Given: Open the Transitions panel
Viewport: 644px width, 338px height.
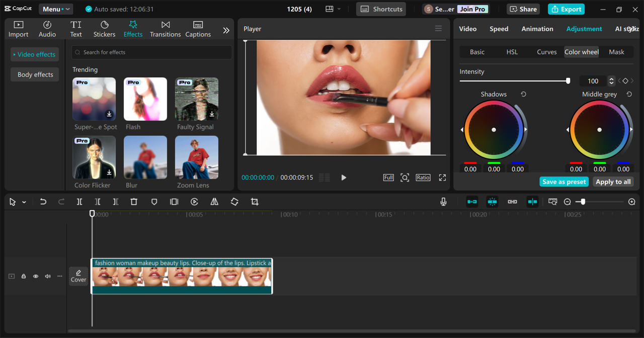Looking at the screenshot, I should point(165,29).
